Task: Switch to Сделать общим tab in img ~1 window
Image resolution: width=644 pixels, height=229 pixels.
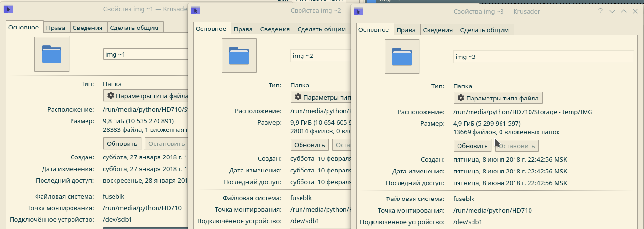Action: click(134, 28)
